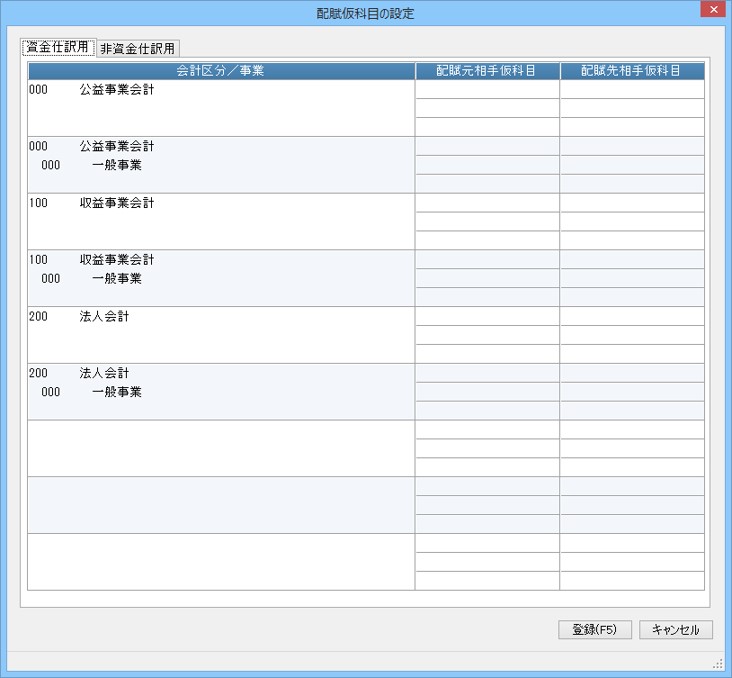Select the first 000 公益事業会計 row

pos(221,108)
